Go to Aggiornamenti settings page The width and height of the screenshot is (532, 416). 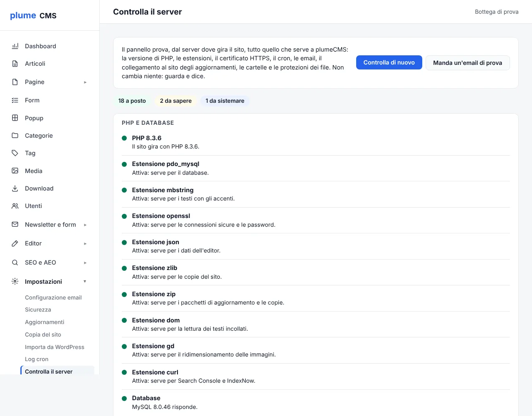[44, 322]
